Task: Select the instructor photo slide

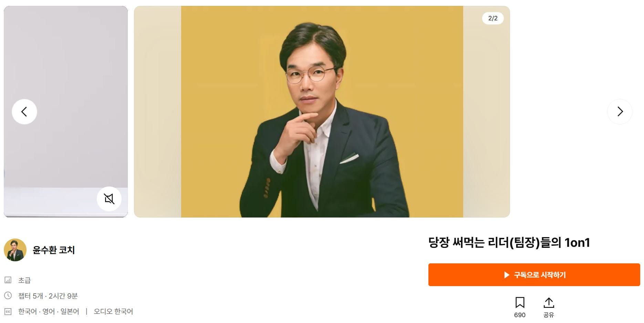Action: [x=322, y=112]
